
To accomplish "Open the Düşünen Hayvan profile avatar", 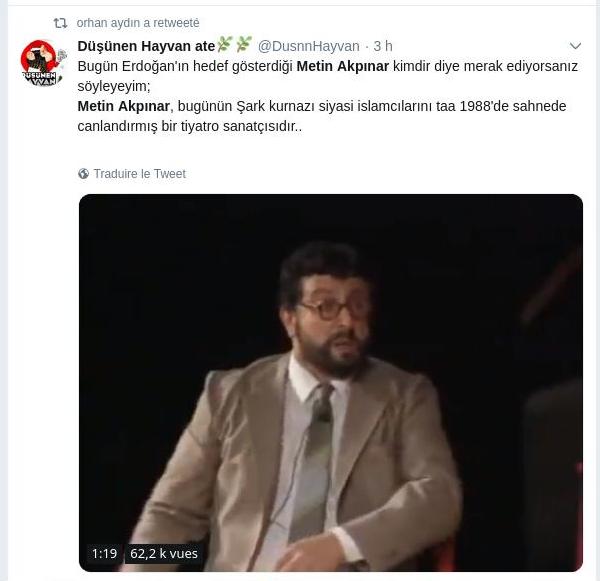I will coord(42,63).
